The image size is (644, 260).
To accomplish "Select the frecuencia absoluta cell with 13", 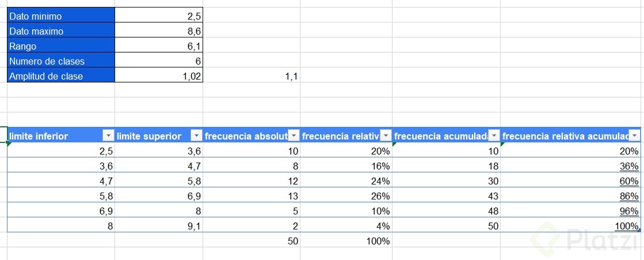I will tap(251, 196).
